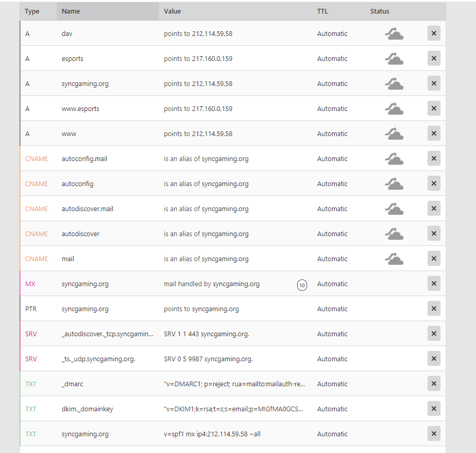The image size is (476, 453).
Task: Delete the mail CNAME record
Action: [434, 259]
